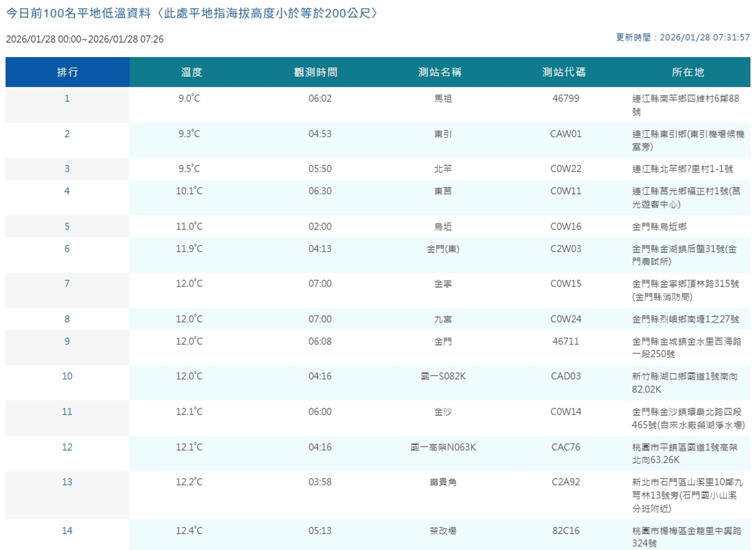Select station name 九宮
Image resolution: width=756 pixels, height=550 pixels.
coord(443,319)
